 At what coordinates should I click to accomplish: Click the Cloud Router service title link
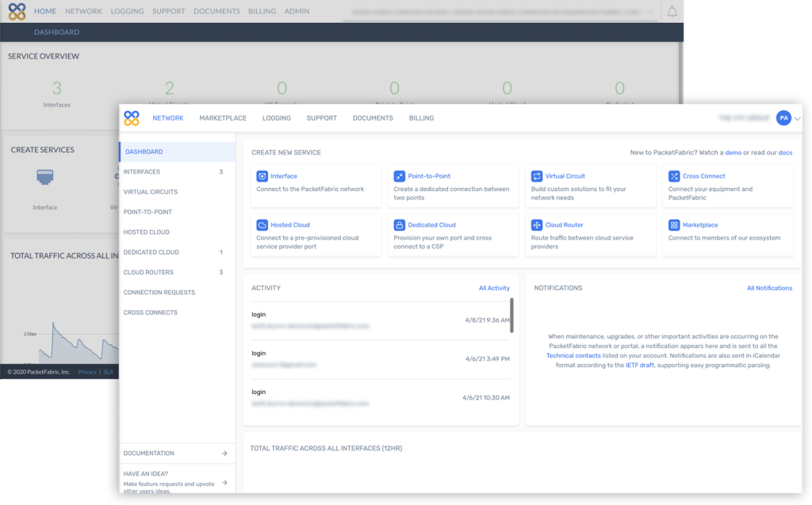pos(564,225)
